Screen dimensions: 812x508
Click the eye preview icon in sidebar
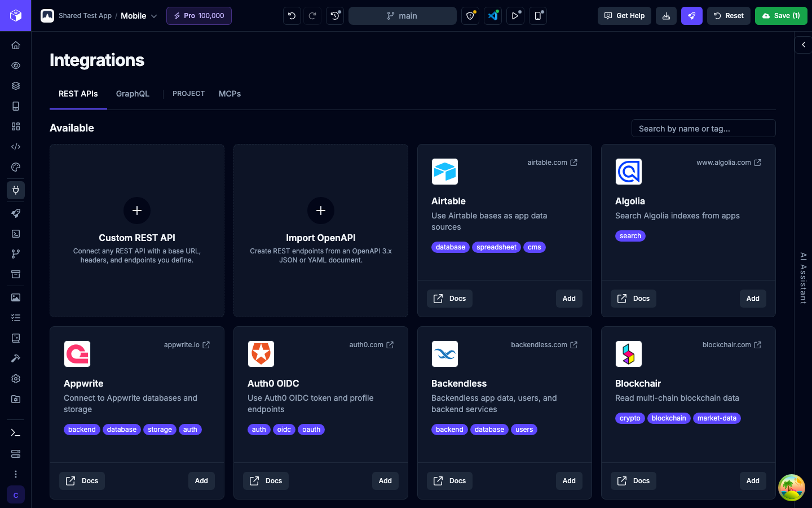[16, 65]
